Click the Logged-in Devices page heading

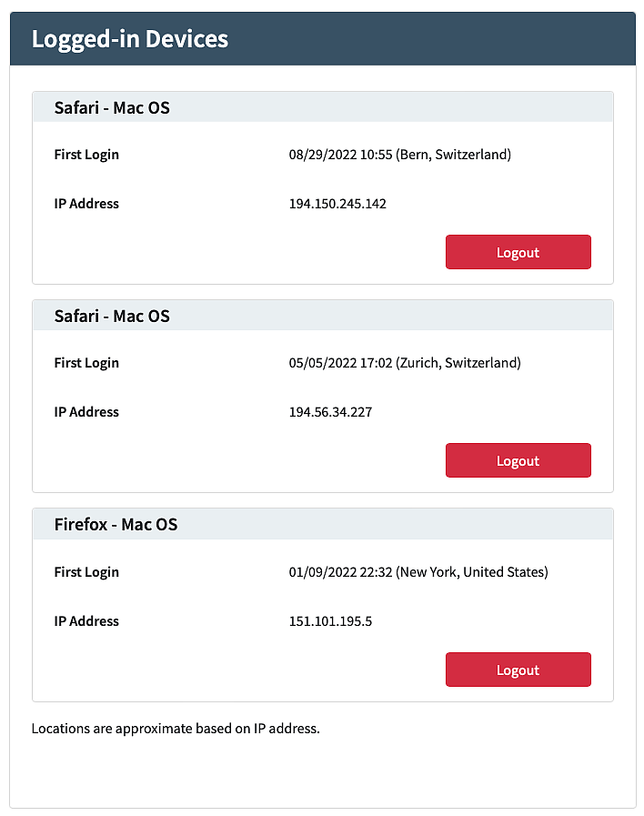129,39
